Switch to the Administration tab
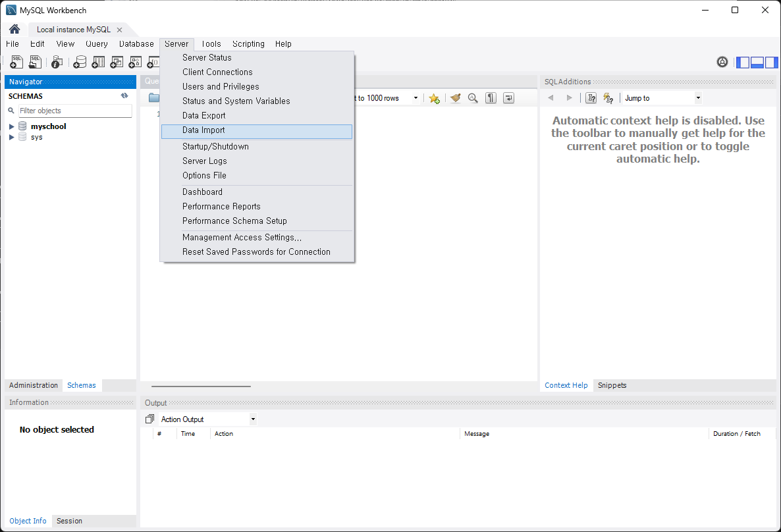Image resolution: width=781 pixels, height=532 pixels. click(x=34, y=385)
